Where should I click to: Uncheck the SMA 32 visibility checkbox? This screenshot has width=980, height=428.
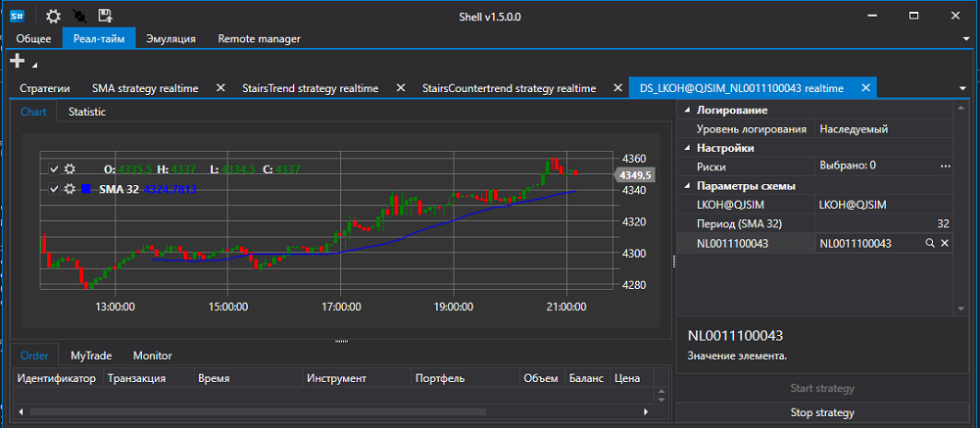(54, 189)
